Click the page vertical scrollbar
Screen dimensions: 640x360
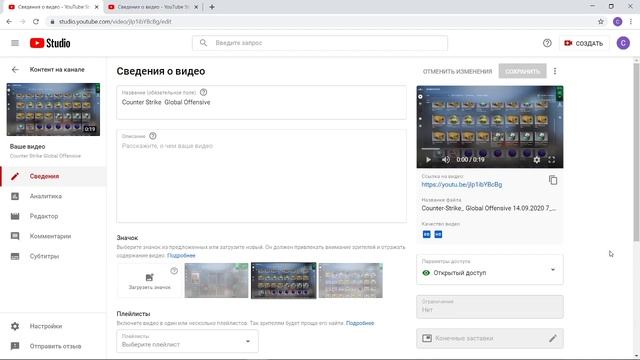[636, 151]
